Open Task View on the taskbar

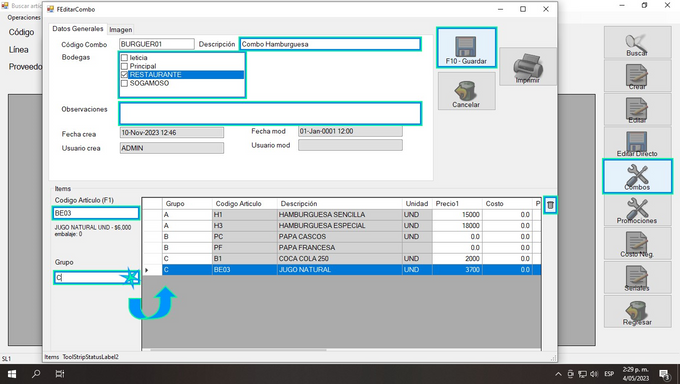coord(60,374)
